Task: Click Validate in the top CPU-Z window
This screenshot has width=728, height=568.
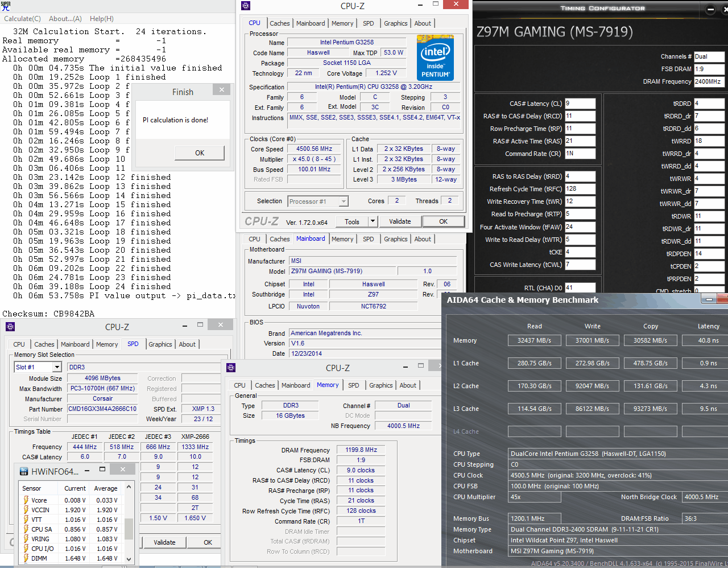Action: (x=400, y=221)
